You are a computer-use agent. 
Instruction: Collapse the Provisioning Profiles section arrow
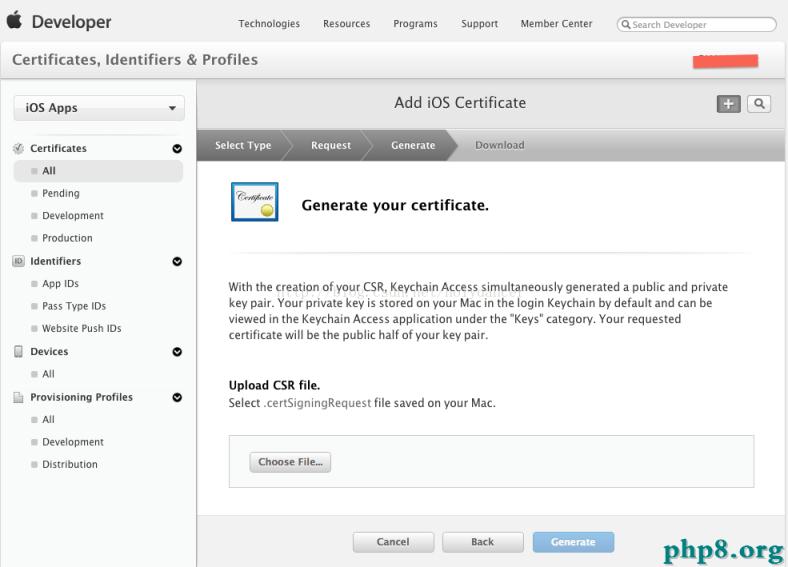(x=177, y=398)
